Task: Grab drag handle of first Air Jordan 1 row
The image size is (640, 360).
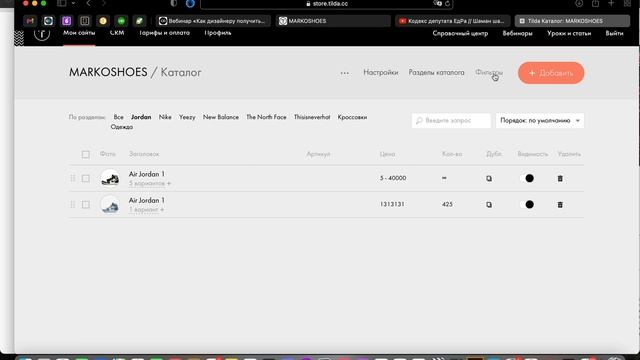Action: point(73,178)
